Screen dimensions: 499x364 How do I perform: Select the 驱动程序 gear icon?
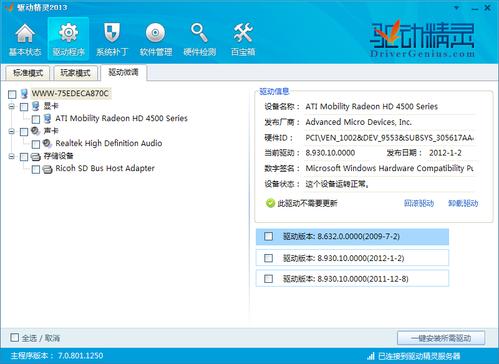pyautogui.click(x=68, y=33)
